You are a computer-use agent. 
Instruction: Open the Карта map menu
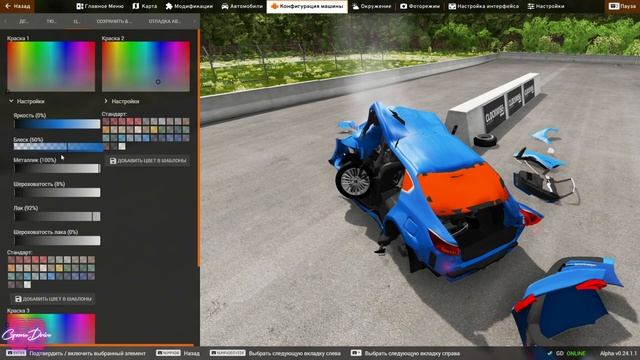click(145, 6)
